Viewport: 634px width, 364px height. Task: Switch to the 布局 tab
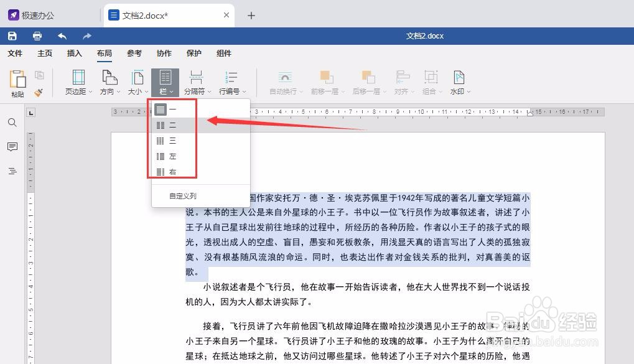105,54
